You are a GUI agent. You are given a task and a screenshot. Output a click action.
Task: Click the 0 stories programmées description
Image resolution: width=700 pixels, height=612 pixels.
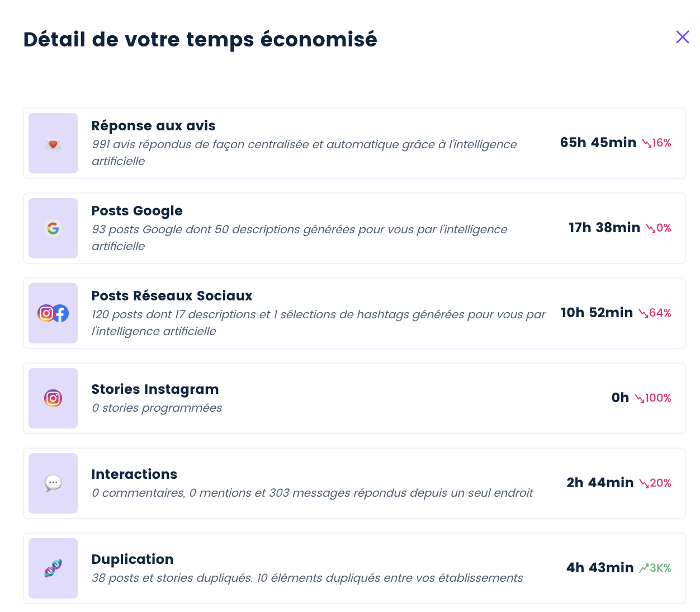157,408
